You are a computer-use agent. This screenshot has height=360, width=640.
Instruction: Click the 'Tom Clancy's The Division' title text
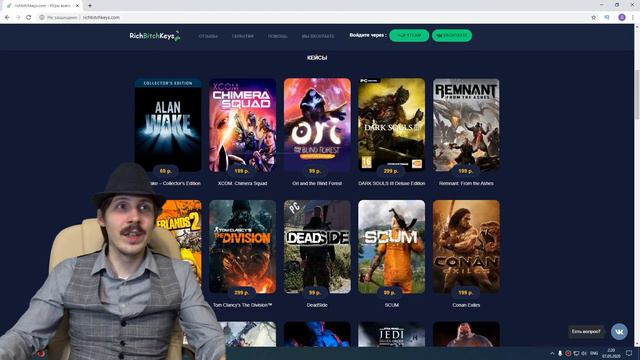click(x=242, y=305)
